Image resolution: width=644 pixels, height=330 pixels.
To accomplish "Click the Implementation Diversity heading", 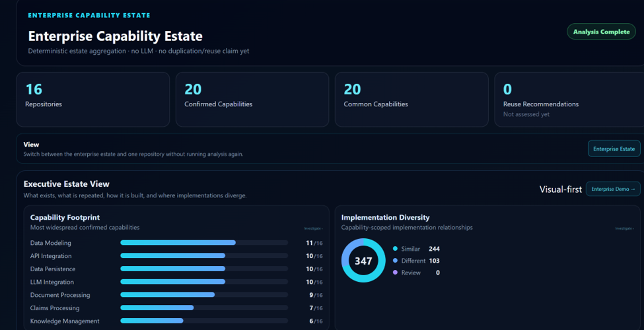I will 385,218.
